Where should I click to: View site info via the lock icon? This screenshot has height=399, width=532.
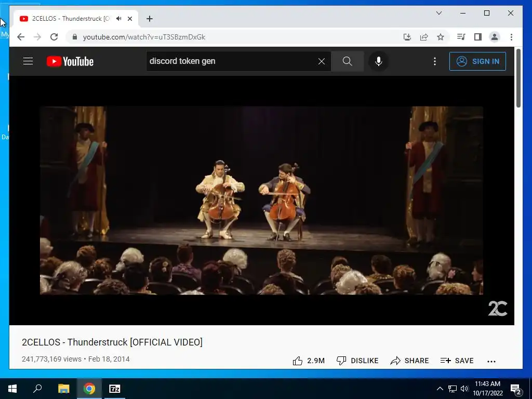click(75, 37)
